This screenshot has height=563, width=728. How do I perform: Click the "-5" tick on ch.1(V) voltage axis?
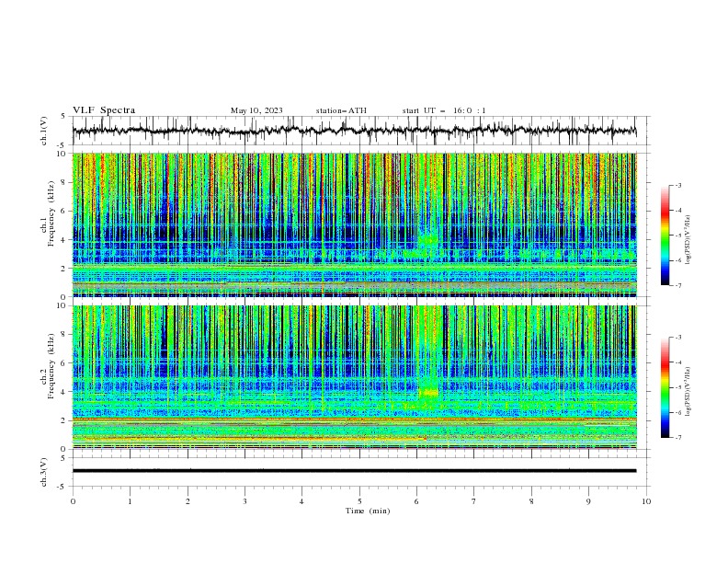coord(63,145)
